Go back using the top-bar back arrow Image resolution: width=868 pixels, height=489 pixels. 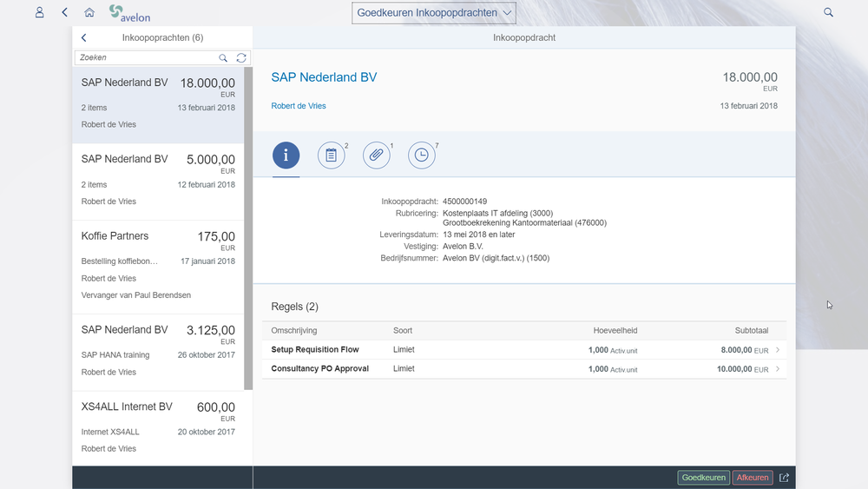65,12
